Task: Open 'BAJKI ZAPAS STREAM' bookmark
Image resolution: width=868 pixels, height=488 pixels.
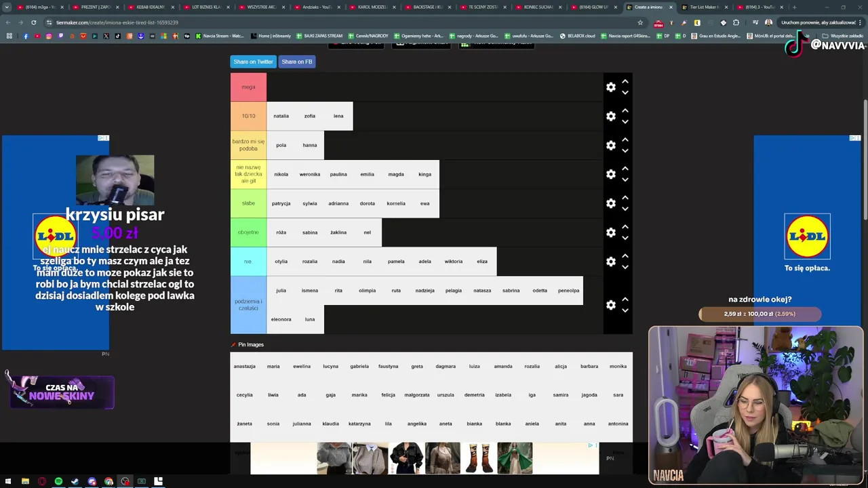Action: click(319, 36)
